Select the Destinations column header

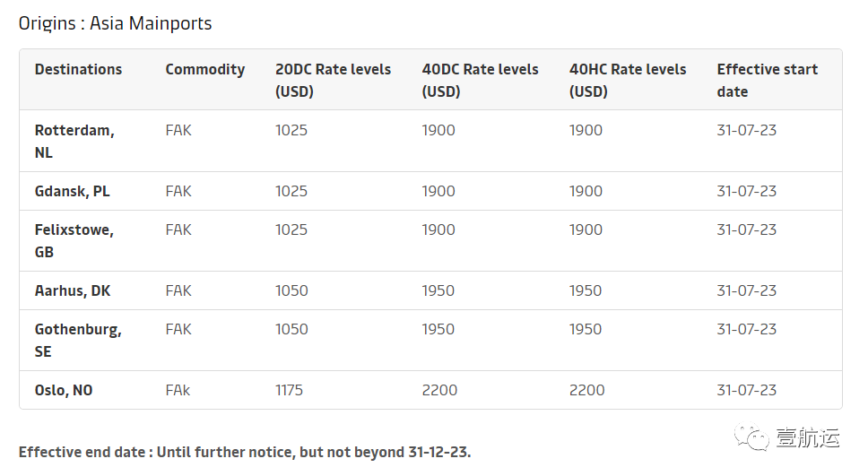click(x=78, y=69)
